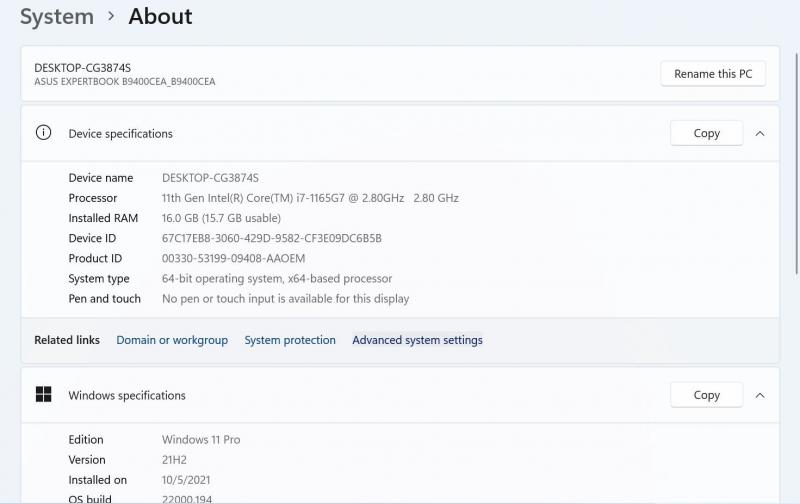Click the Processor value i7-1165G7 text
This screenshot has width=800, height=504.
point(283,198)
